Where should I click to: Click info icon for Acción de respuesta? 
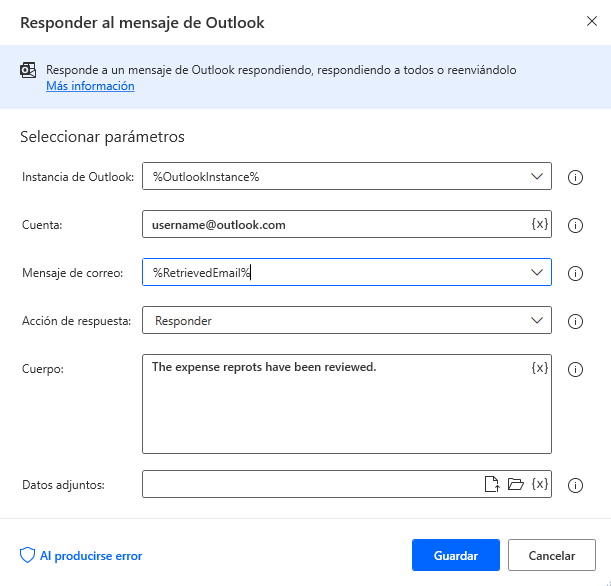(575, 321)
